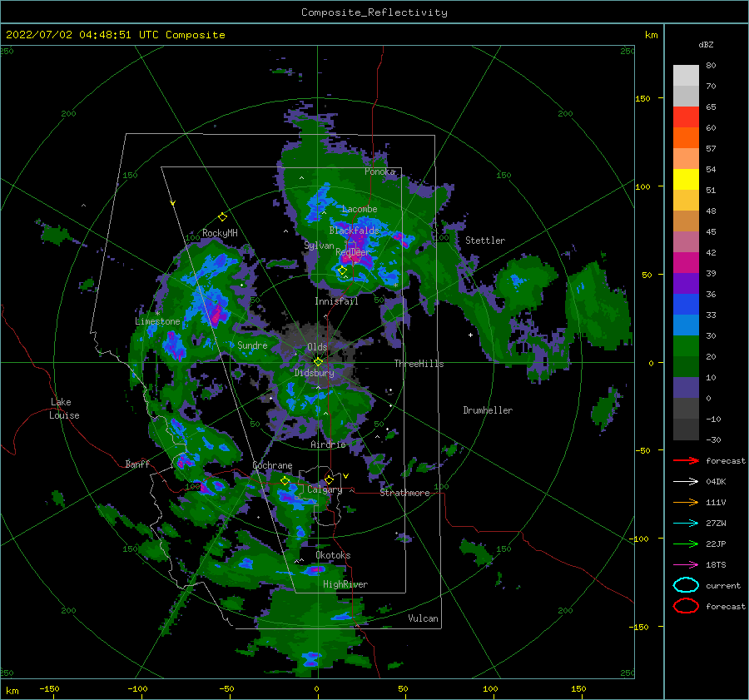The width and height of the screenshot is (749, 700).
Task: Click the Lacombe label
Action: tap(360, 209)
